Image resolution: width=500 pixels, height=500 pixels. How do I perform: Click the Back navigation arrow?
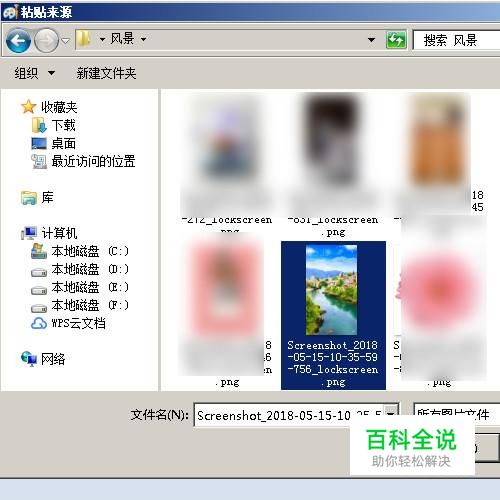(18, 41)
